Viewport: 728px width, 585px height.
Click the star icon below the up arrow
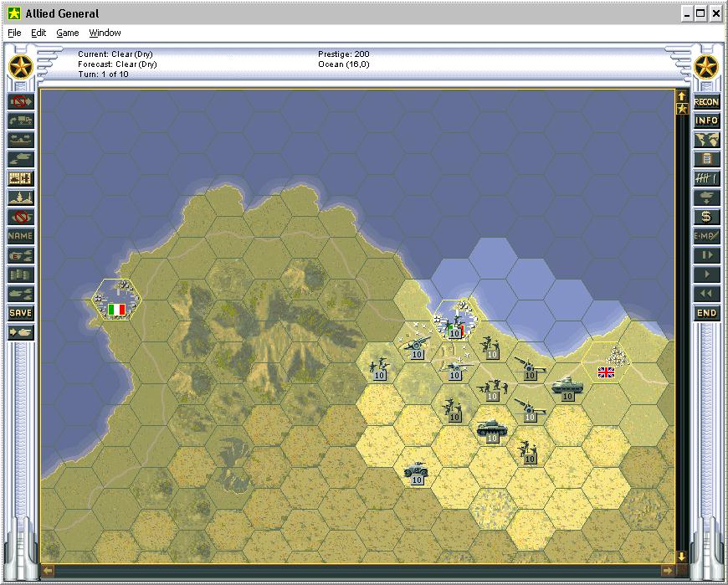pyautogui.click(x=682, y=109)
